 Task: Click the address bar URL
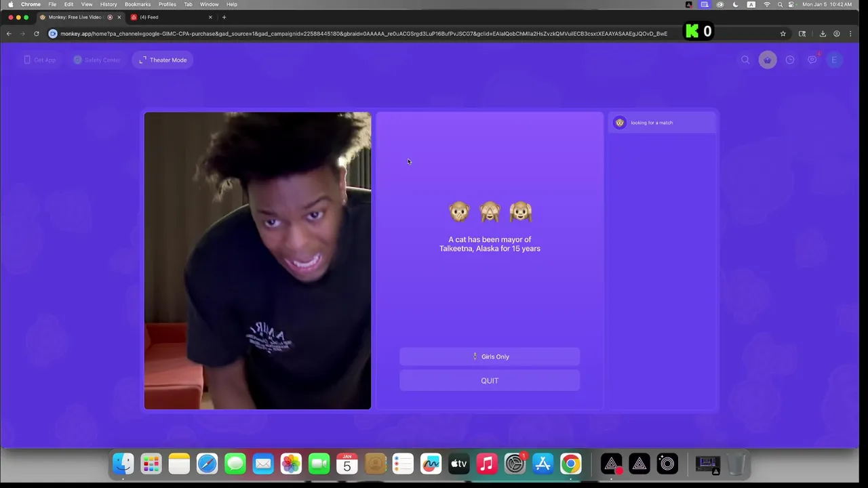[363, 33]
